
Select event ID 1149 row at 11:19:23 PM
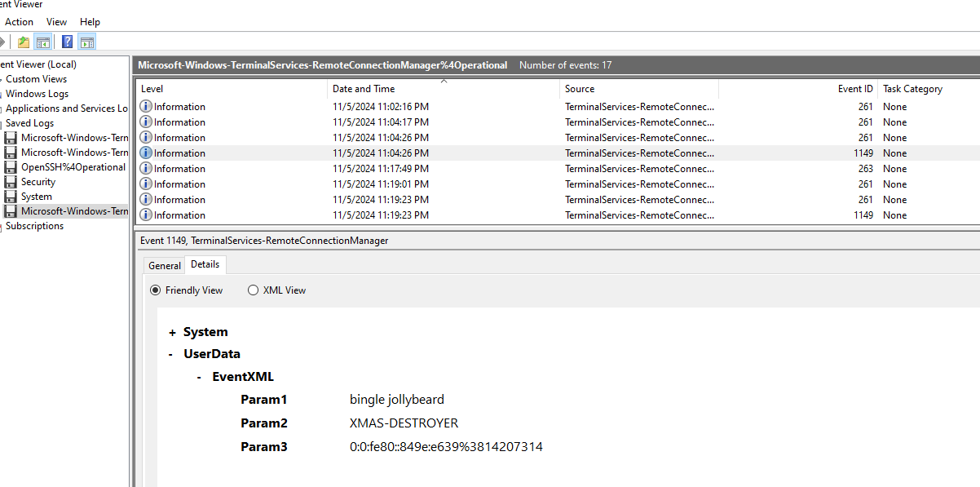(x=558, y=215)
